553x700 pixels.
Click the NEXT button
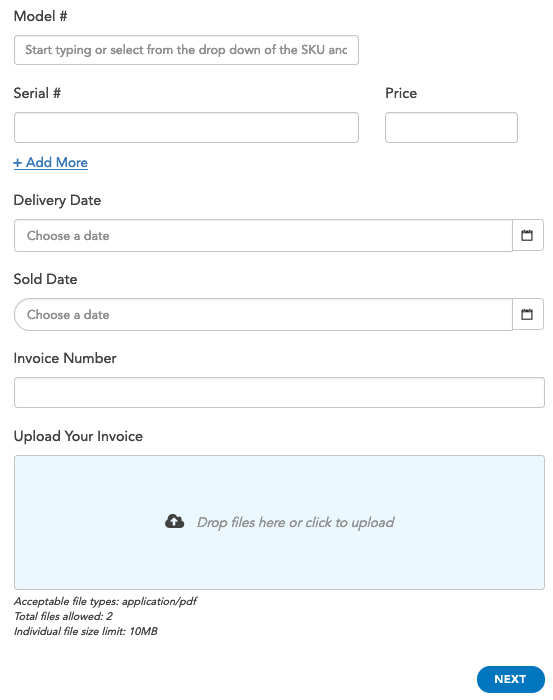click(511, 679)
